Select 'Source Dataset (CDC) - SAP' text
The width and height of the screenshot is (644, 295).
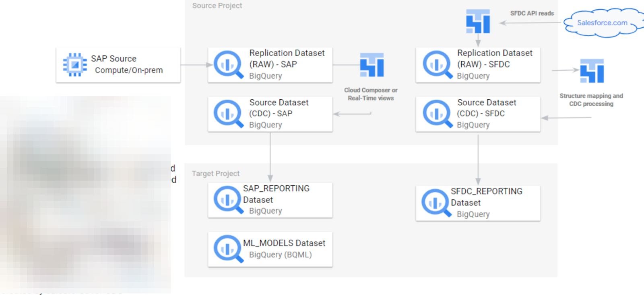point(279,108)
